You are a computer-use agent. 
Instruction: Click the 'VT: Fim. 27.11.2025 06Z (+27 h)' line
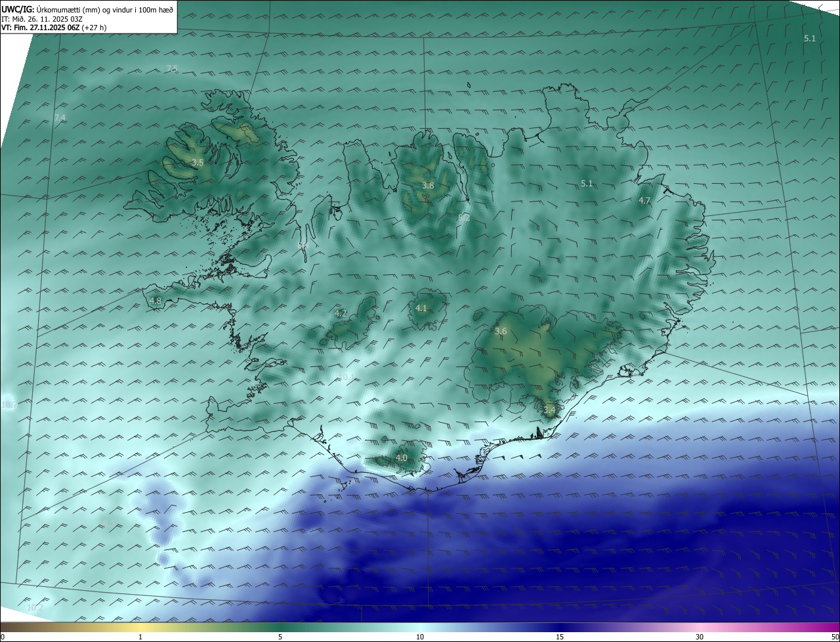[x=54, y=28]
